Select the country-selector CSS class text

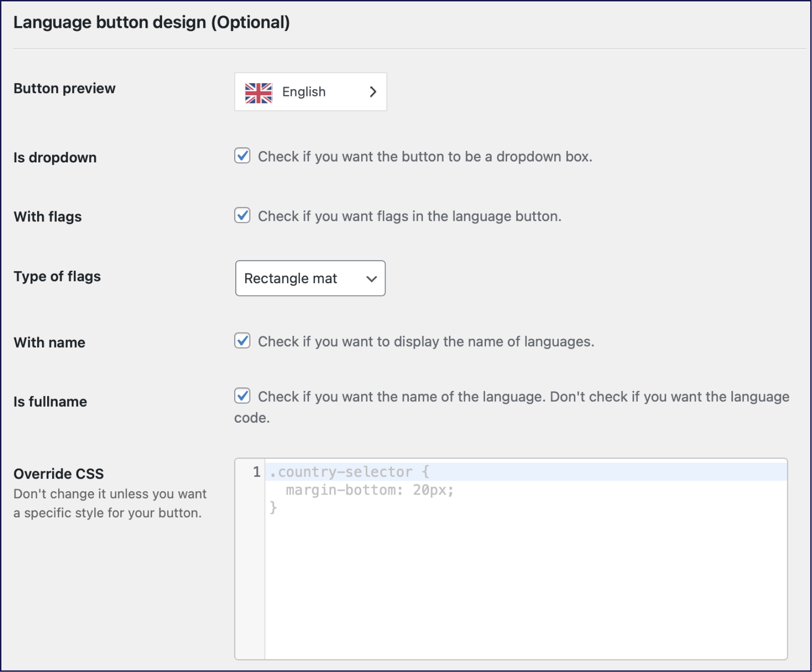click(x=343, y=472)
